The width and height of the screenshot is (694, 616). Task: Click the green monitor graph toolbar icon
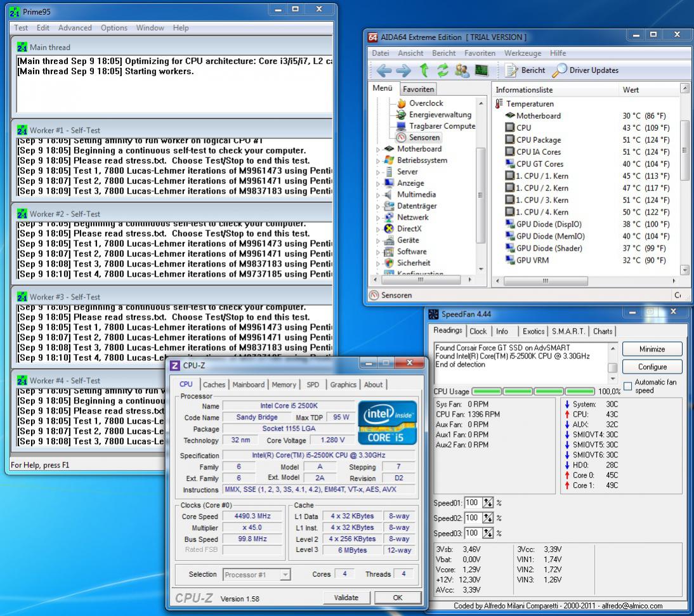coord(481,70)
